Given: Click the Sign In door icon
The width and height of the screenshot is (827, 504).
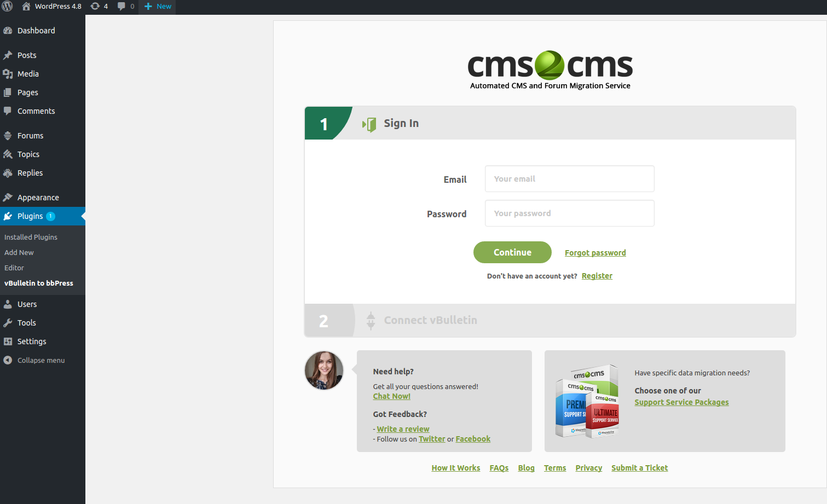Looking at the screenshot, I should pyautogui.click(x=369, y=125).
